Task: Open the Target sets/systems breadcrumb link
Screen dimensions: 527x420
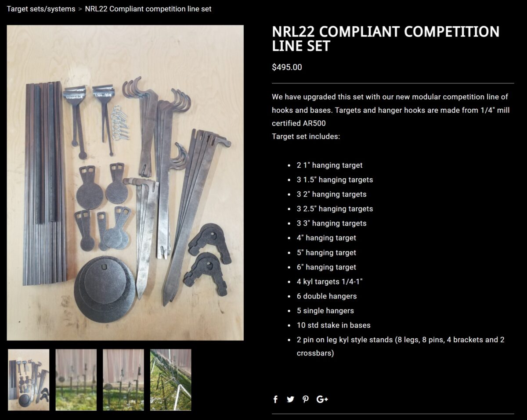Action: (x=41, y=9)
